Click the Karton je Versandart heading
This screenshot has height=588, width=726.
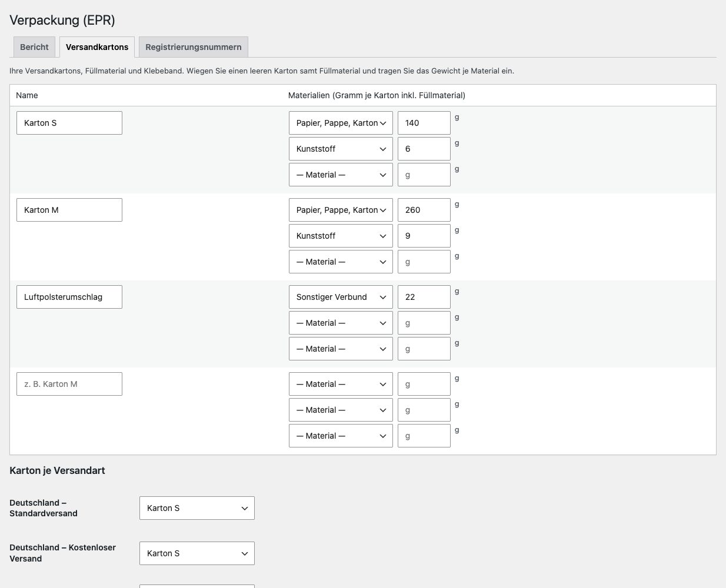[57, 470]
